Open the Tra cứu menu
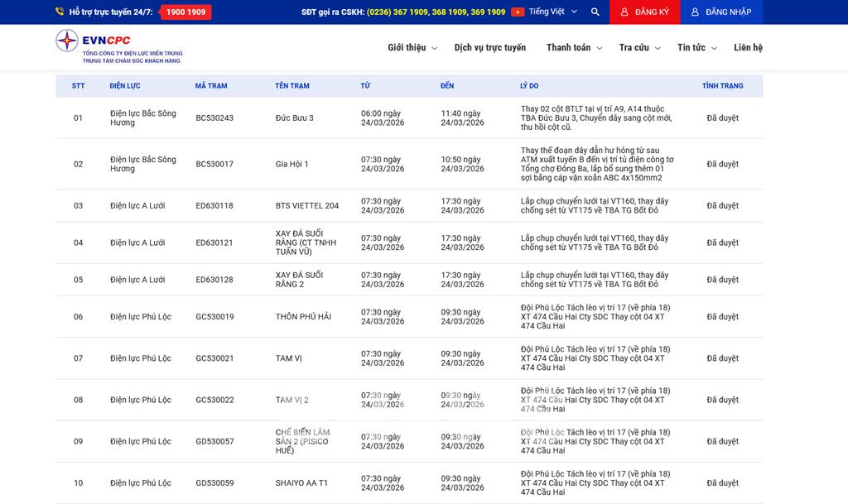Screen dimensions: 848x504 coord(639,48)
